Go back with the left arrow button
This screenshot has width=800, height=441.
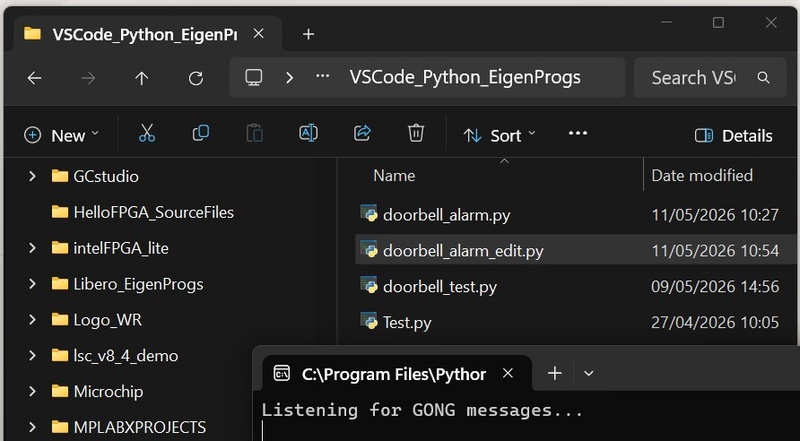tap(35, 78)
